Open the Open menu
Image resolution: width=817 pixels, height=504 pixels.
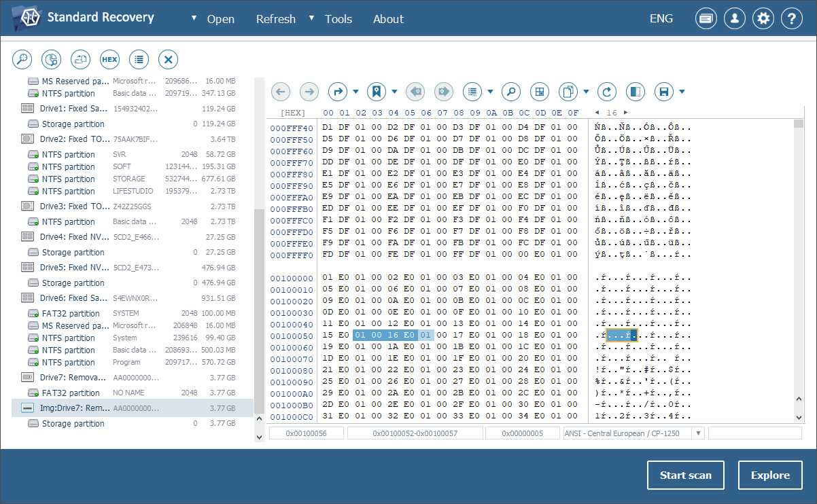click(221, 19)
